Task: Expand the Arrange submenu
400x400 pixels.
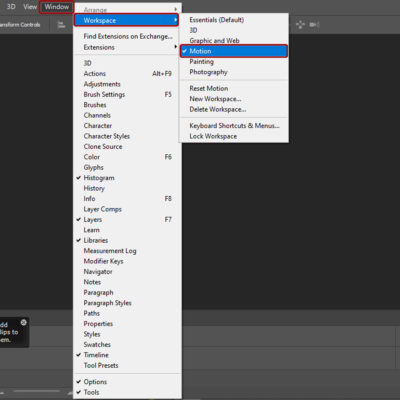Action: [127, 10]
